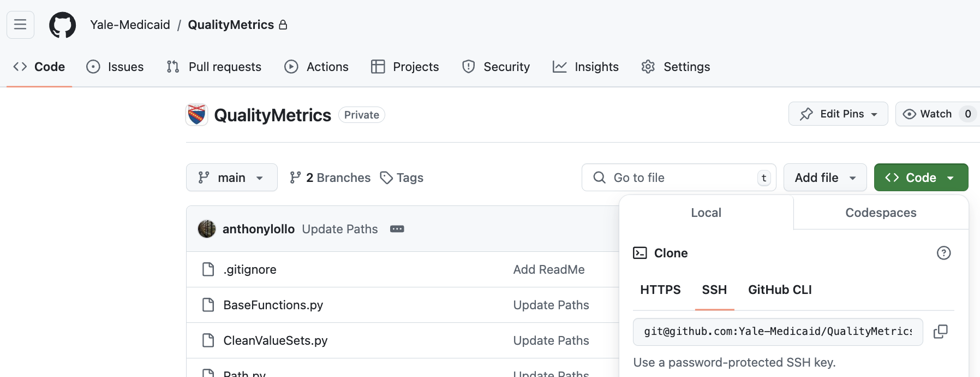The image size is (980, 377).
Task: Open the Tags link
Action: coord(402,178)
